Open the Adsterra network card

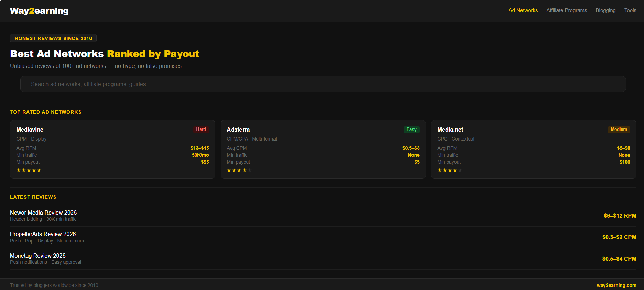[x=323, y=149]
